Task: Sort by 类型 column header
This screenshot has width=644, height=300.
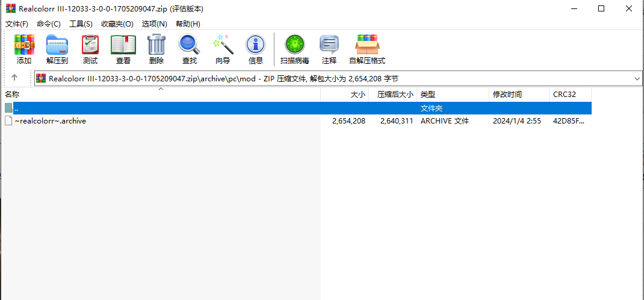Action: tap(453, 95)
